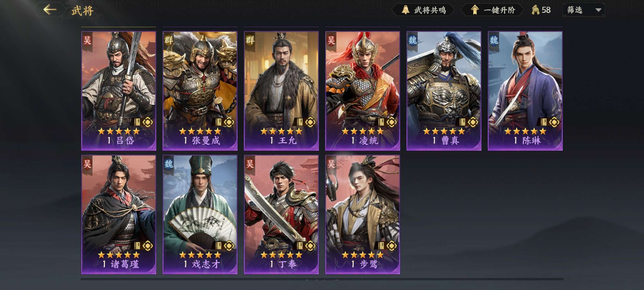Click the book icon on 陈琳 card
The height and width of the screenshot is (290, 644).
[543, 122]
